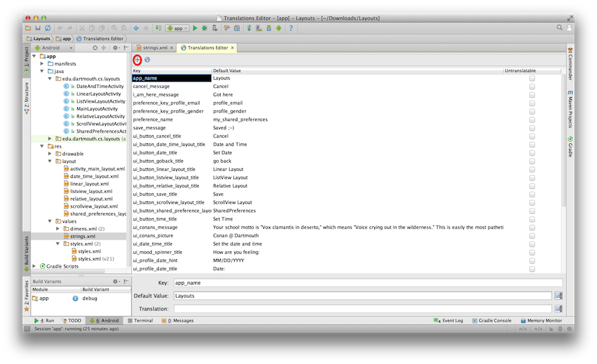Click the Debug app bug icon
The height and width of the screenshot is (364, 597).
point(204,28)
